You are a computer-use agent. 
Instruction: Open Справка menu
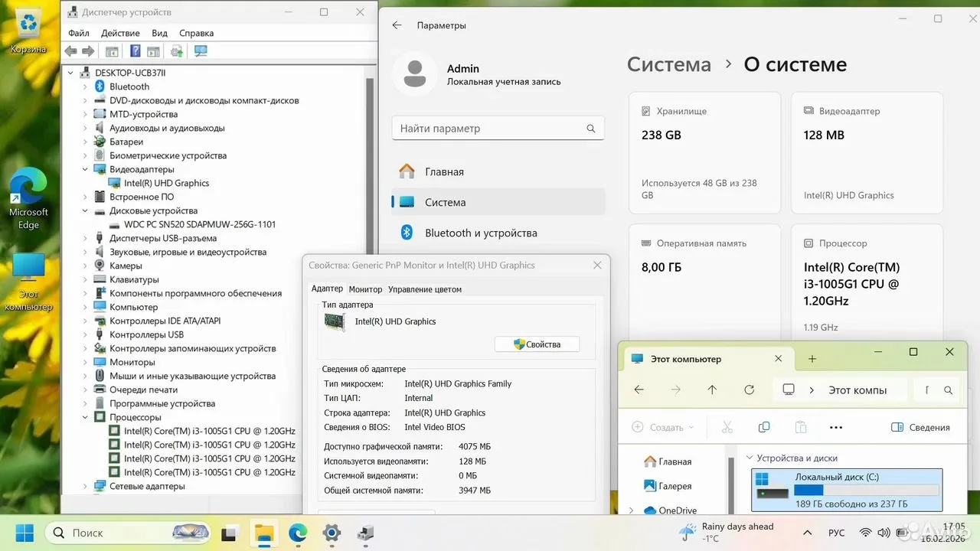pos(196,33)
